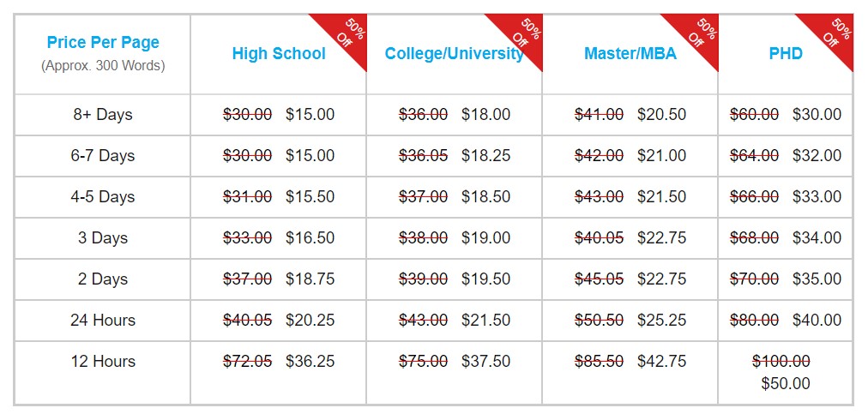Select the $21.50 Master 4-5 Days price
Viewport: 868px width, 420px height.
click(x=661, y=196)
